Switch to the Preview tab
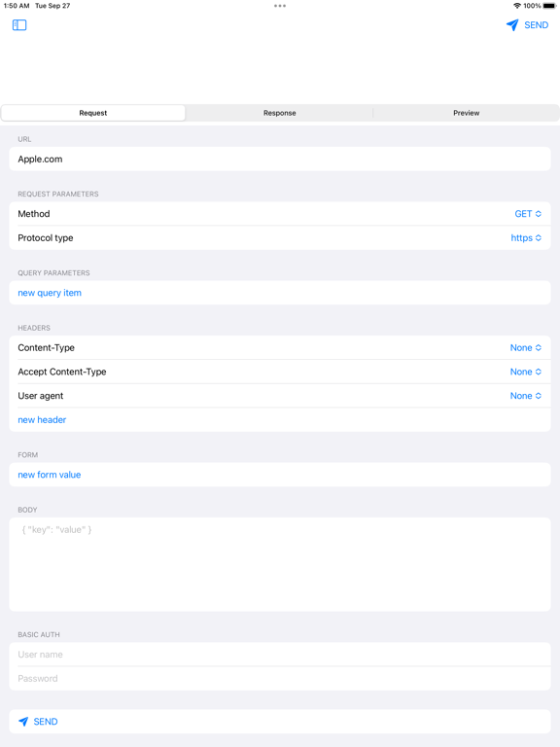Viewport: 560px width, 747px height. pyautogui.click(x=467, y=113)
